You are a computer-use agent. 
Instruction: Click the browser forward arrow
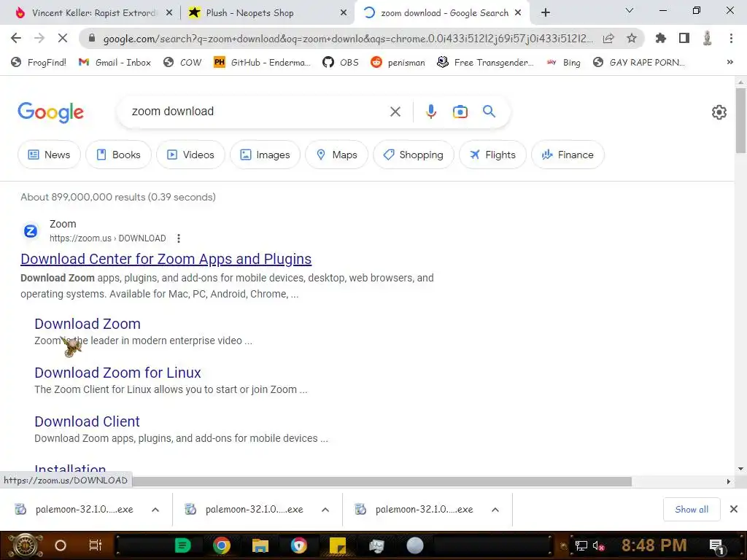click(39, 38)
